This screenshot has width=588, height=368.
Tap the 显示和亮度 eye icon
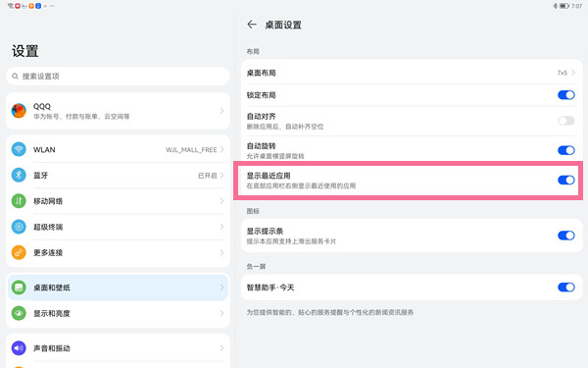point(19,313)
